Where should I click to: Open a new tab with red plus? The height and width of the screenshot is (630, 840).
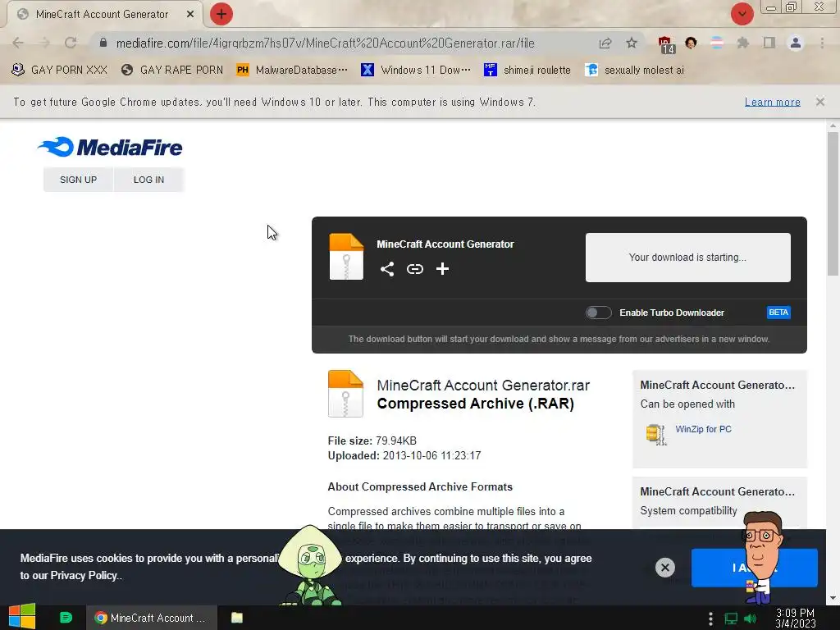click(x=221, y=14)
